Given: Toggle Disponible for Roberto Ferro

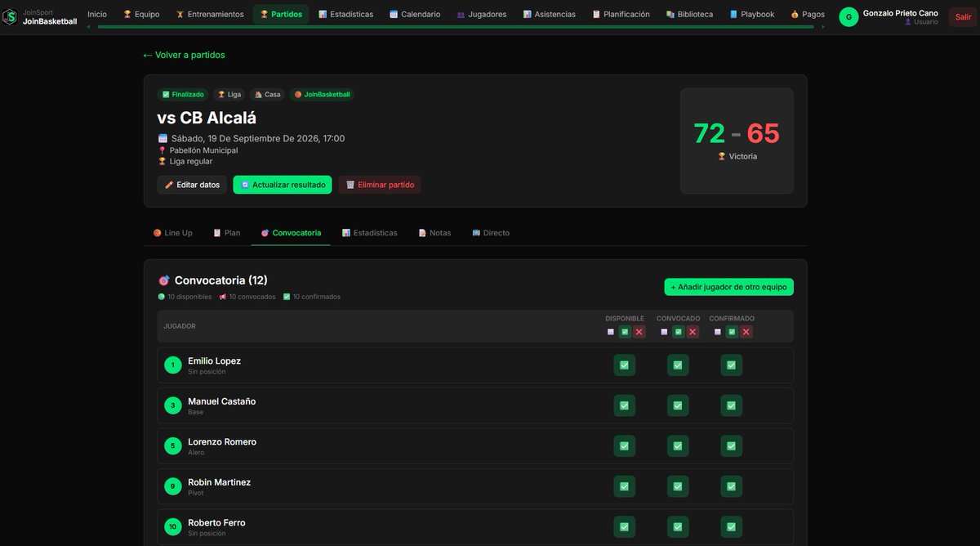Looking at the screenshot, I should [x=624, y=527].
